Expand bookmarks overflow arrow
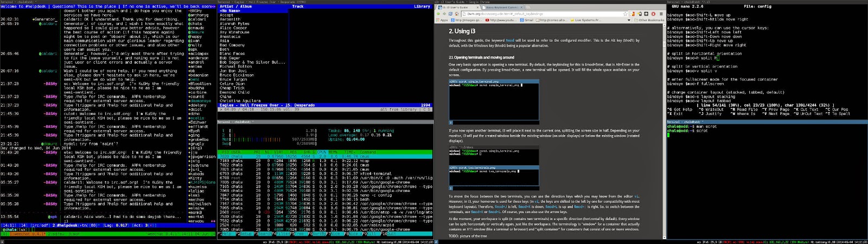 click(629, 20)
